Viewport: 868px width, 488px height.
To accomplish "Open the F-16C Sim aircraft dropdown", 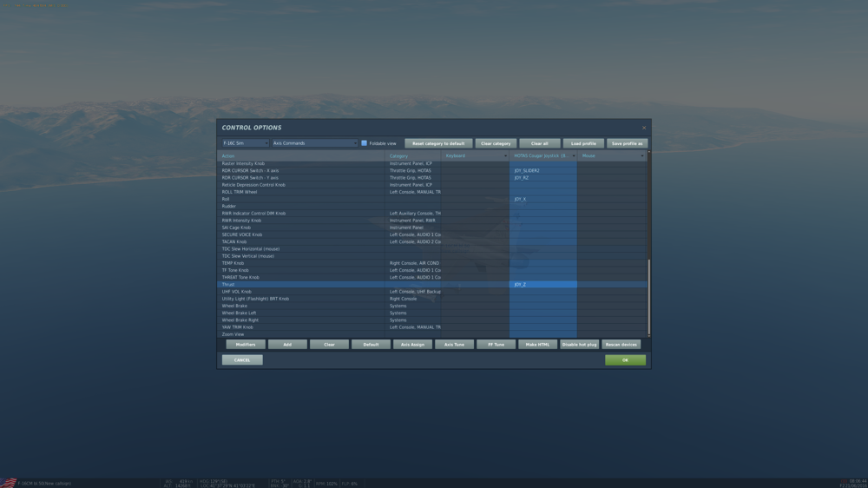I will point(246,143).
